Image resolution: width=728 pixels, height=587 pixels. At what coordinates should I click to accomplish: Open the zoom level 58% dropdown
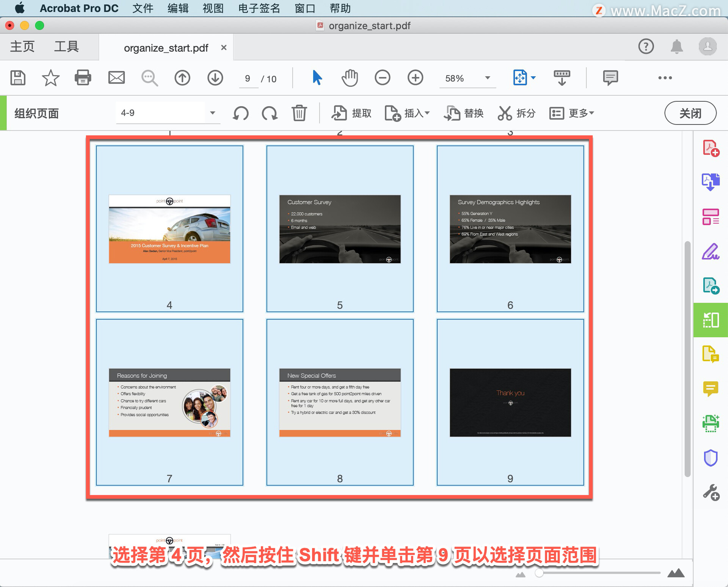488,78
